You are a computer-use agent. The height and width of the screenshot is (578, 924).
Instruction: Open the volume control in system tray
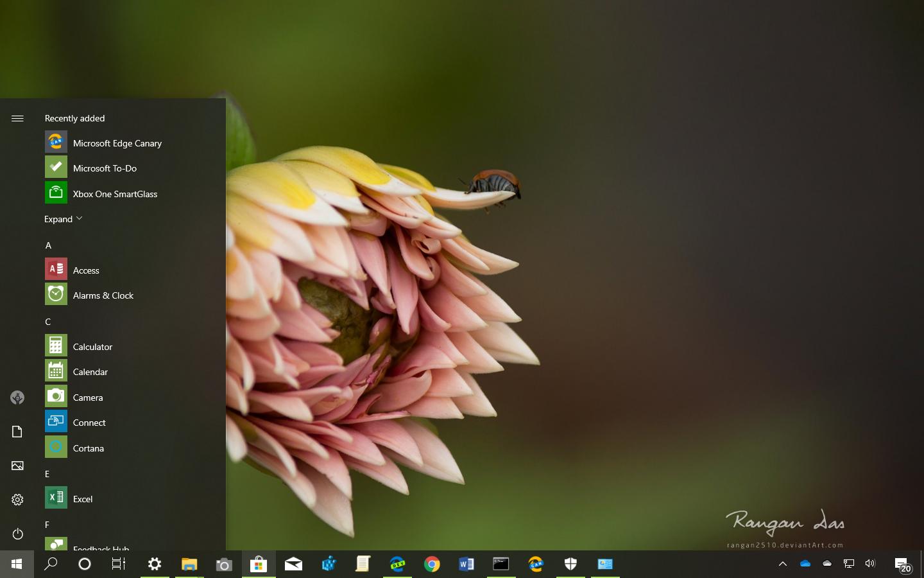pos(870,564)
